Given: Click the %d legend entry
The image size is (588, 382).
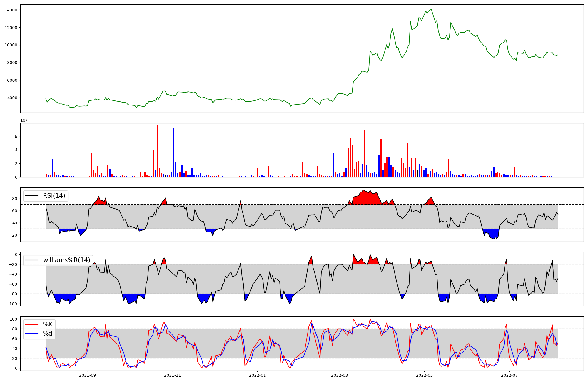Looking at the screenshot, I should (48, 334).
